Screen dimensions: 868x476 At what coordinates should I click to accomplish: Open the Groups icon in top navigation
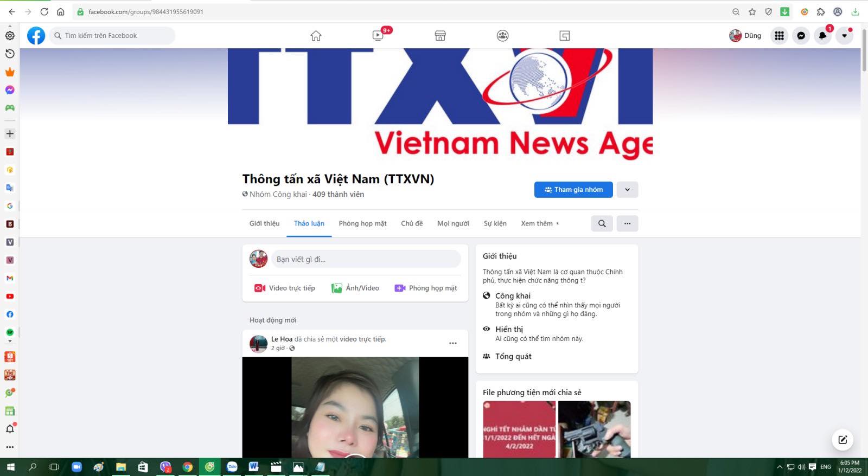pyautogui.click(x=502, y=36)
